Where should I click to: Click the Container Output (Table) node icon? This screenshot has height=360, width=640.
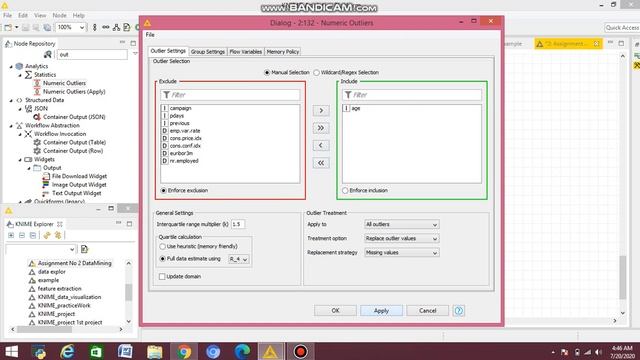(x=37, y=142)
